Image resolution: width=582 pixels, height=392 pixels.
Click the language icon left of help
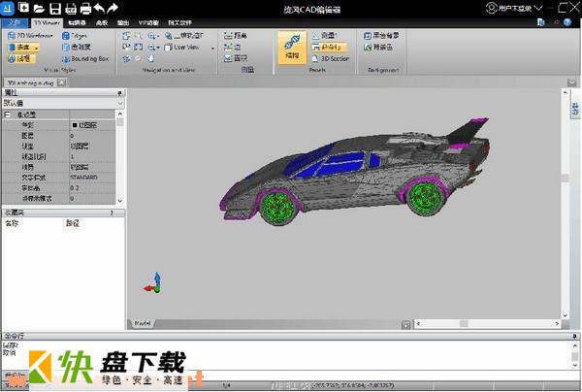[x=541, y=22]
